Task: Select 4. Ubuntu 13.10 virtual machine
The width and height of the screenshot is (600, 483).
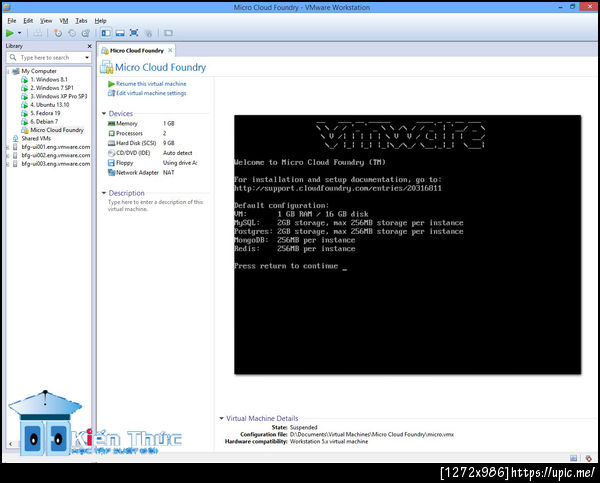Action: tap(50, 105)
